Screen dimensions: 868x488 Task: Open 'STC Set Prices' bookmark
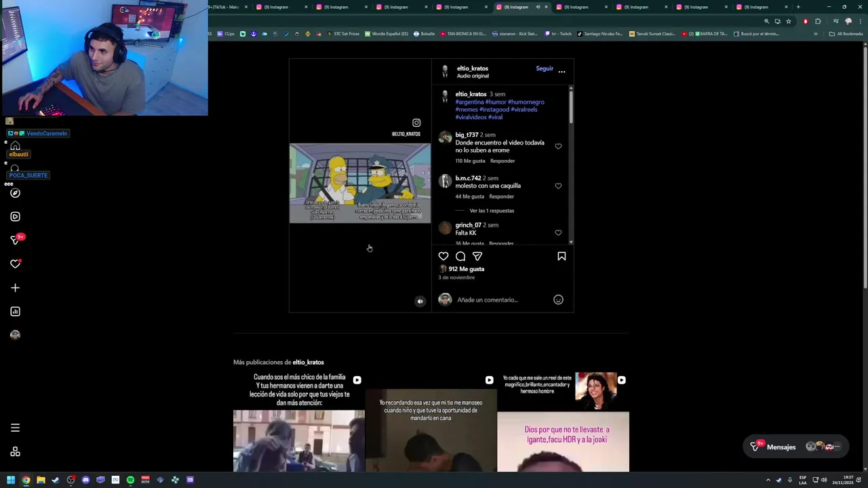(x=342, y=34)
